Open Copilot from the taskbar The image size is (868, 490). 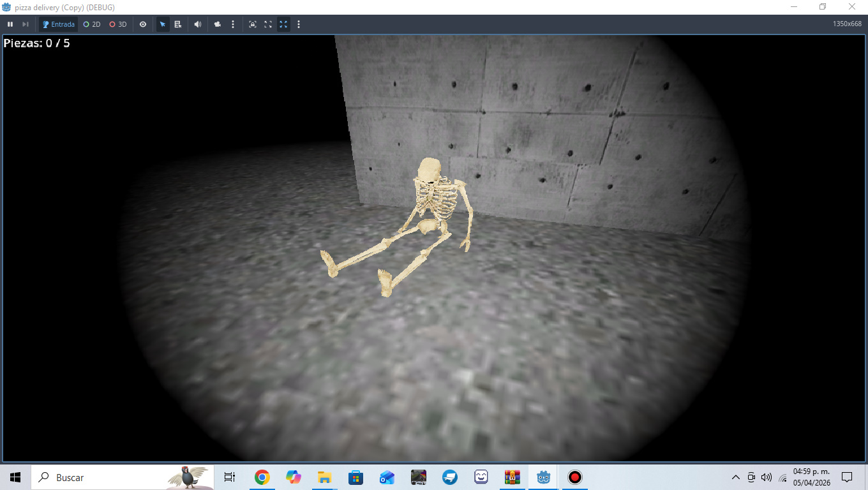click(293, 477)
